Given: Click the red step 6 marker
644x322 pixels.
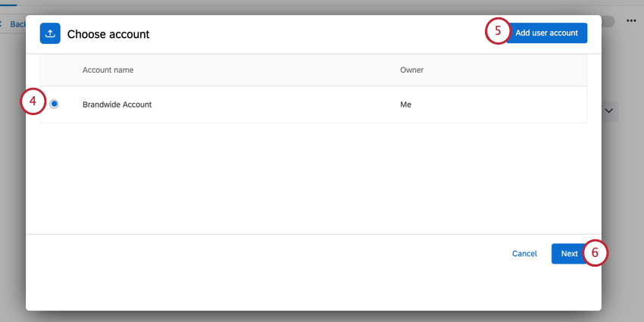Looking at the screenshot, I should click(595, 253).
